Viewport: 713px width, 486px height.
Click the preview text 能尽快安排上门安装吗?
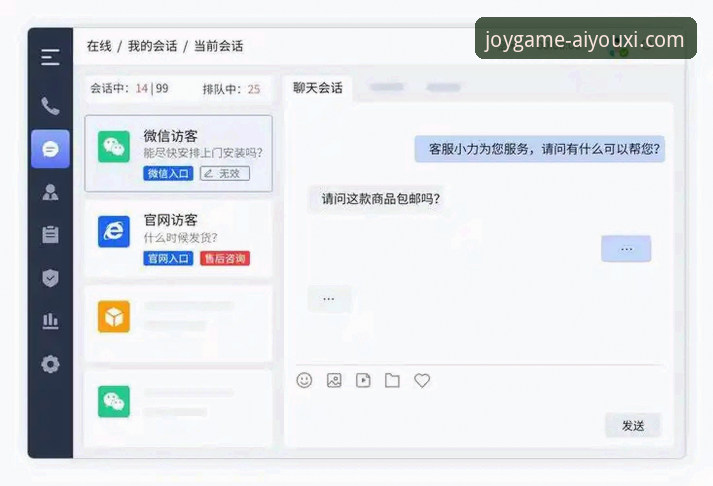pos(203,153)
